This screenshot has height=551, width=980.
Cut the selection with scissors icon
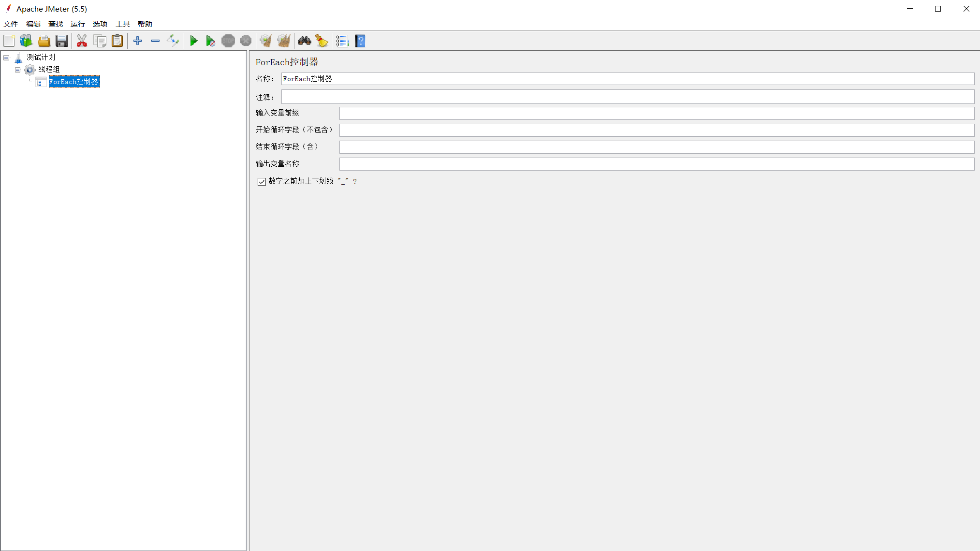[x=82, y=41]
